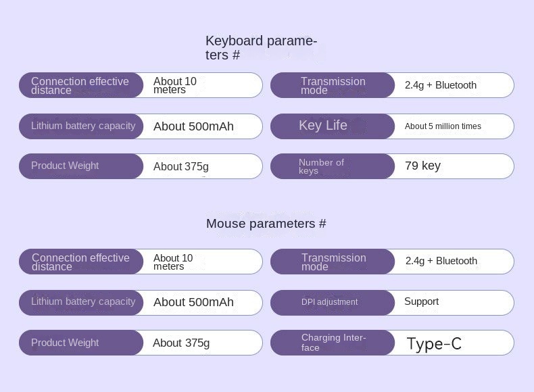The image size is (534, 392).
Task: Click keyboard About 500mAh value
Action: [193, 126]
